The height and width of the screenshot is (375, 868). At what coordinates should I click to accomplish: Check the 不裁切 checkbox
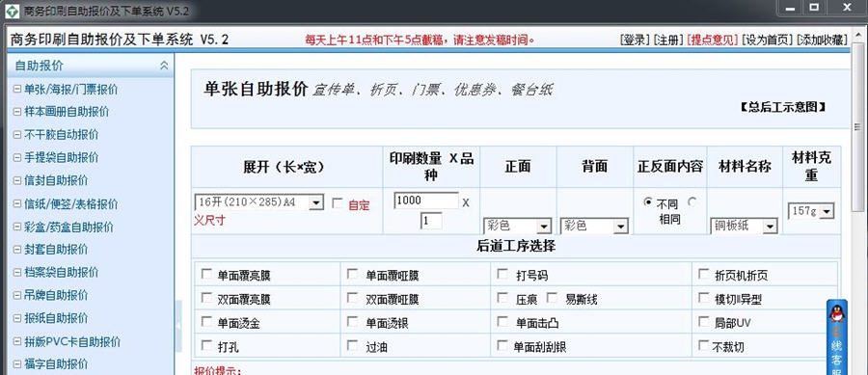tap(704, 346)
